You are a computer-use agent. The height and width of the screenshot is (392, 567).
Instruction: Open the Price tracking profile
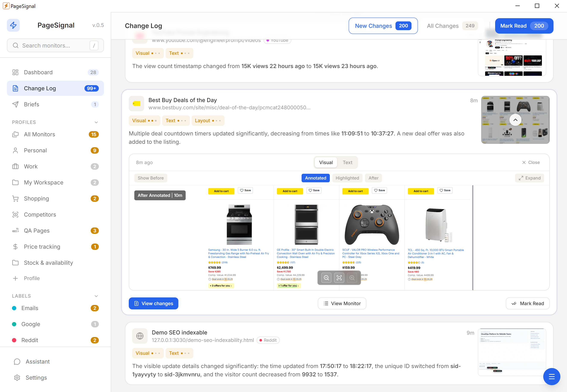pyautogui.click(x=55, y=246)
